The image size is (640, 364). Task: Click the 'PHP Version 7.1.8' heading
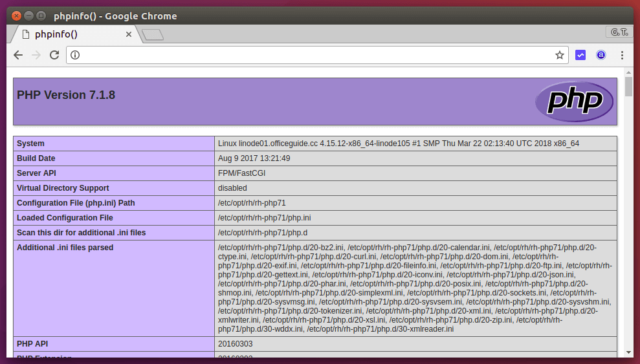pyautogui.click(x=66, y=95)
